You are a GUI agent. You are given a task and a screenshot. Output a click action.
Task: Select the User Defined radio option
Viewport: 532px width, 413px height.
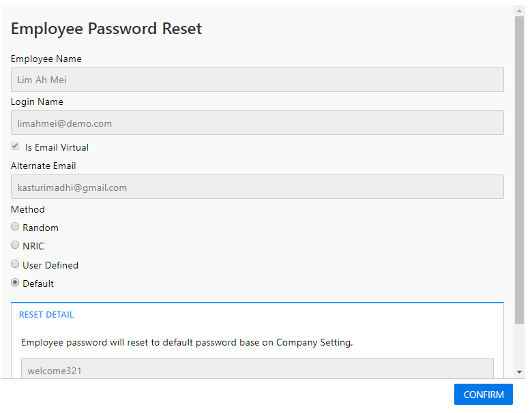[x=15, y=264]
